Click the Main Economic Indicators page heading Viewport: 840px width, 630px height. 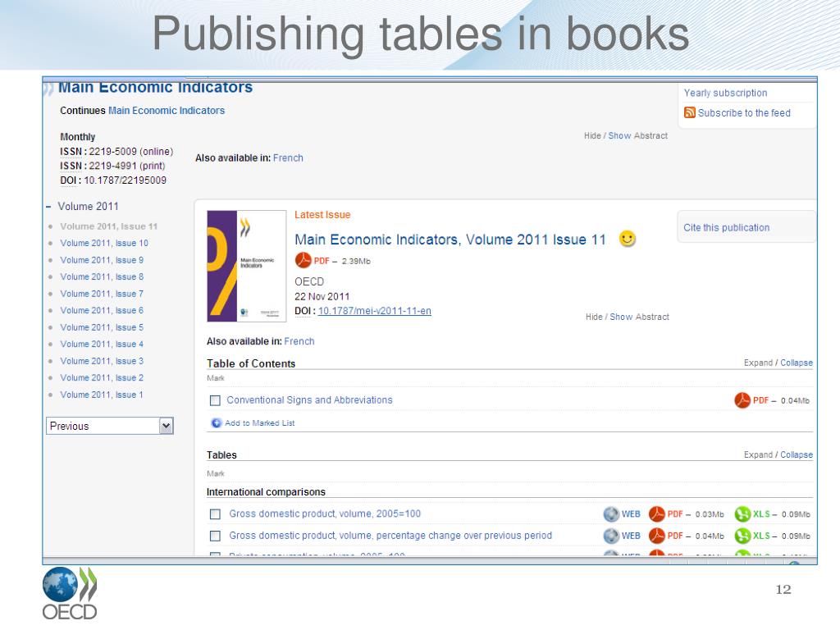pyautogui.click(x=155, y=87)
